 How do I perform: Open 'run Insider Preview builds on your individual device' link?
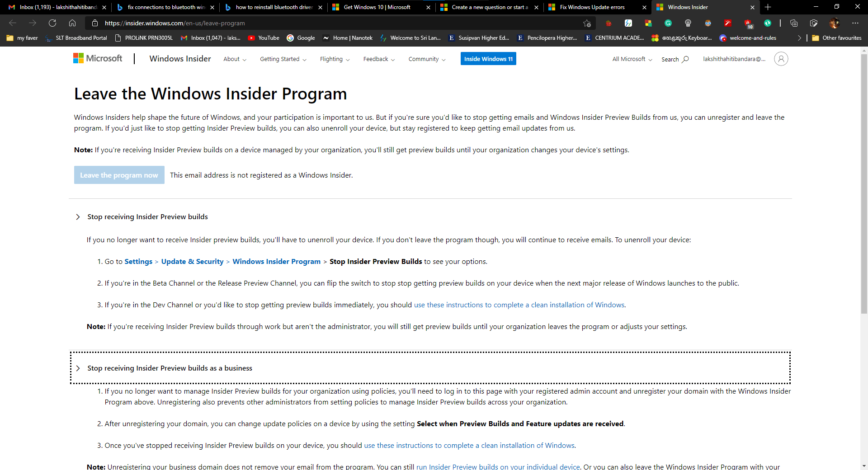[x=498, y=467]
